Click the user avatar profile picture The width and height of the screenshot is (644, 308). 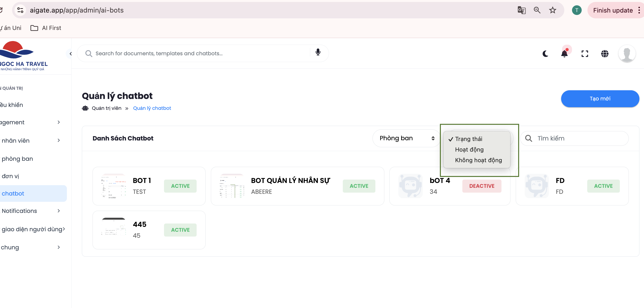coord(627,54)
